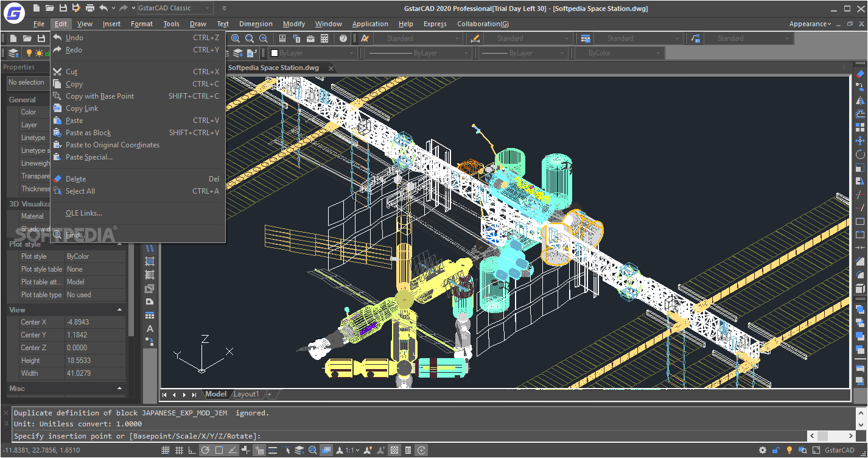Open the Appearance dropdown
The height and width of the screenshot is (458, 868).
click(810, 24)
